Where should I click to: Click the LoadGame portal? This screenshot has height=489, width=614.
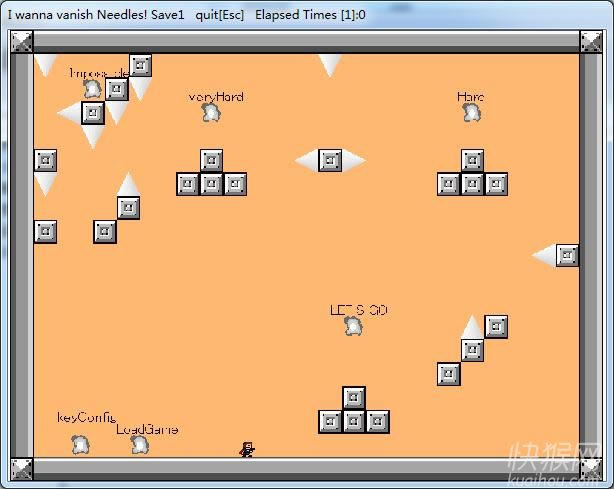point(139,443)
